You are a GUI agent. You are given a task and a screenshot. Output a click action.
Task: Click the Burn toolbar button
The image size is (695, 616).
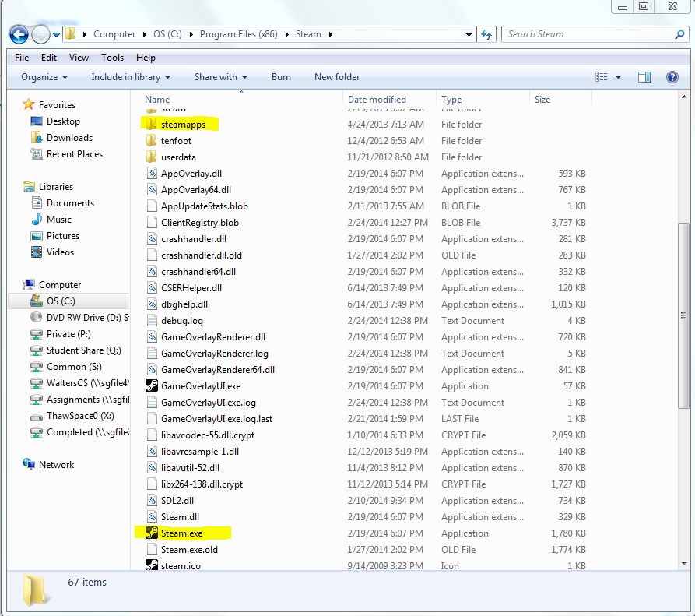[281, 77]
